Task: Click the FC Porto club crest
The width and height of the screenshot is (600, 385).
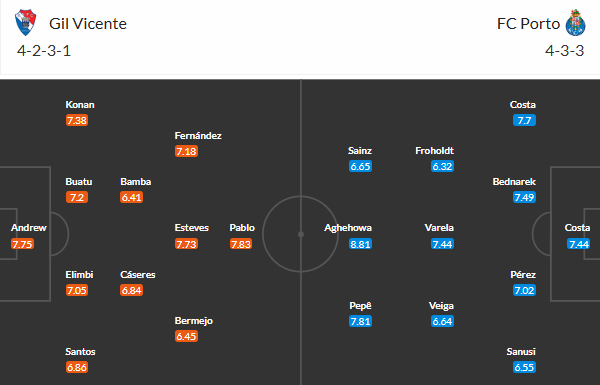Action: pos(576,23)
